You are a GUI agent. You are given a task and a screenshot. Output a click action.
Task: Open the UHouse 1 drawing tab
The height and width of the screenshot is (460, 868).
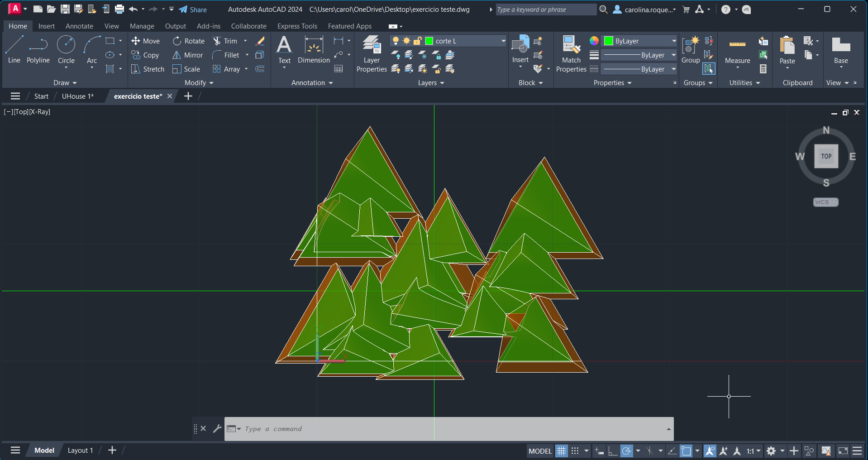click(x=77, y=96)
